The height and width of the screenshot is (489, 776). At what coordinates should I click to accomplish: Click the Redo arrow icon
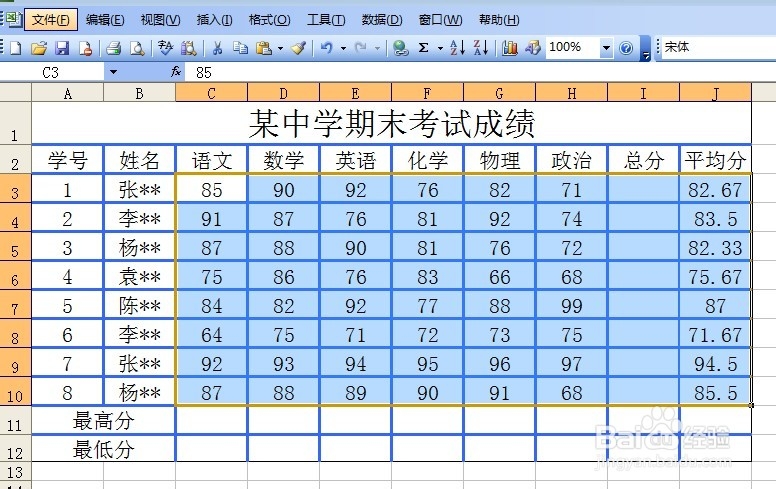click(361, 48)
